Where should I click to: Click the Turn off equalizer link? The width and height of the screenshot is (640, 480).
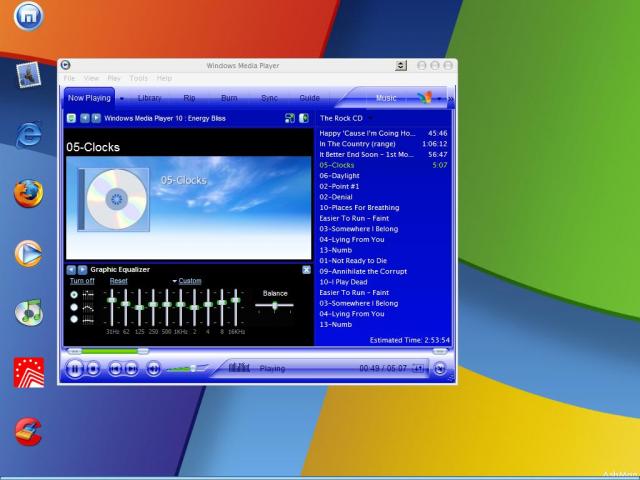coord(82,281)
